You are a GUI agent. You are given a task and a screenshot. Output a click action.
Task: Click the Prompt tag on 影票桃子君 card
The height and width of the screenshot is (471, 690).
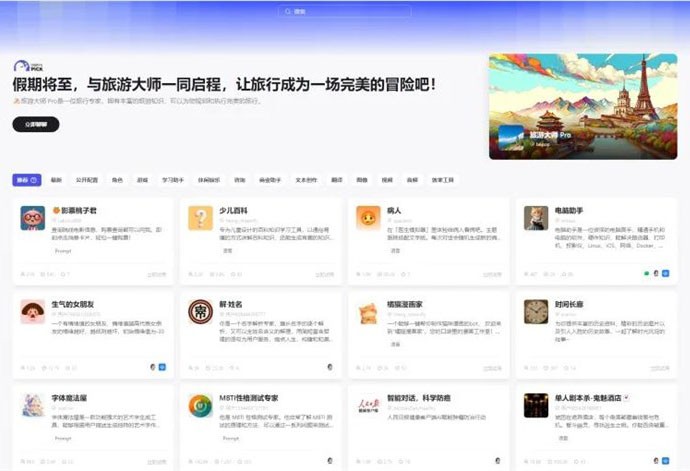pyautogui.click(x=63, y=251)
